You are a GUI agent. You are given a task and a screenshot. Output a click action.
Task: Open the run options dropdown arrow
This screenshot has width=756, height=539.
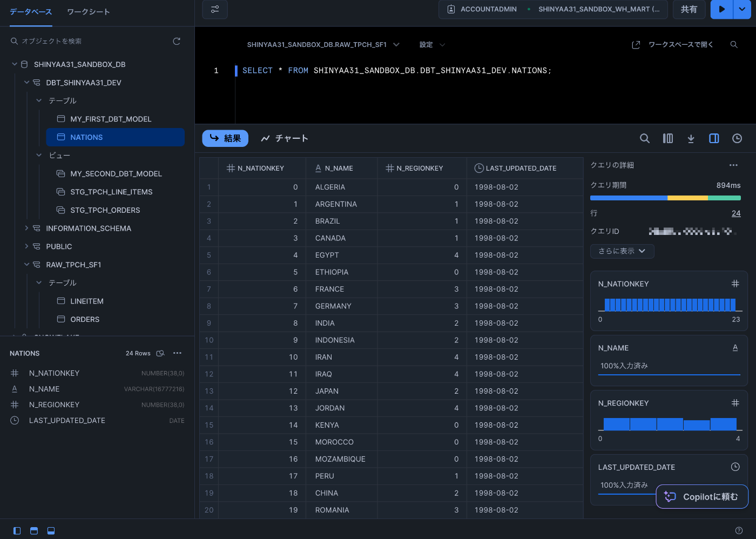pos(742,9)
